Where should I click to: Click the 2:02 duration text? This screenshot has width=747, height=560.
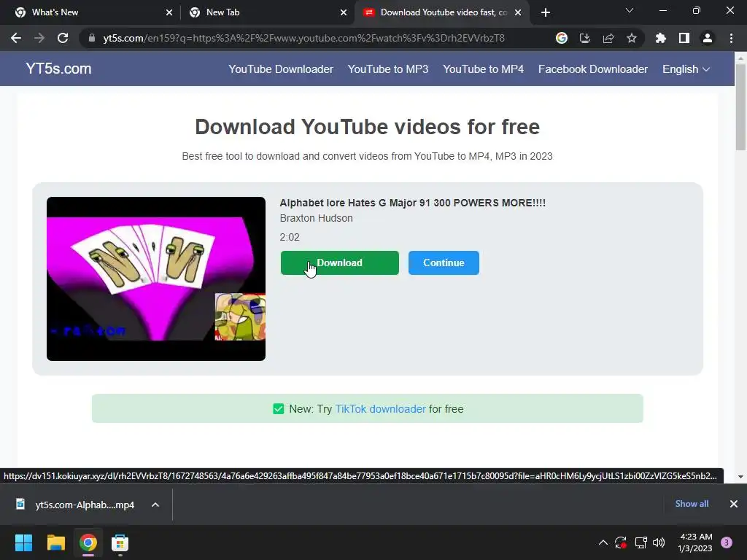click(290, 237)
